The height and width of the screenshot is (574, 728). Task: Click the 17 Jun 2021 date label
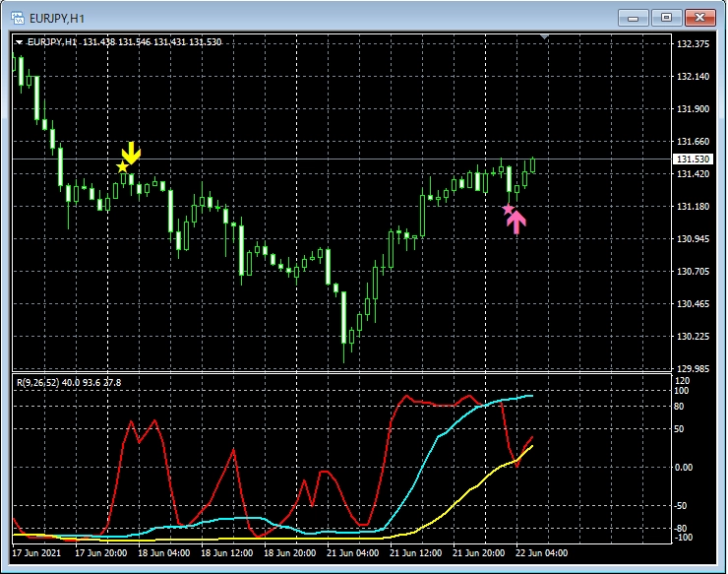pos(39,552)
